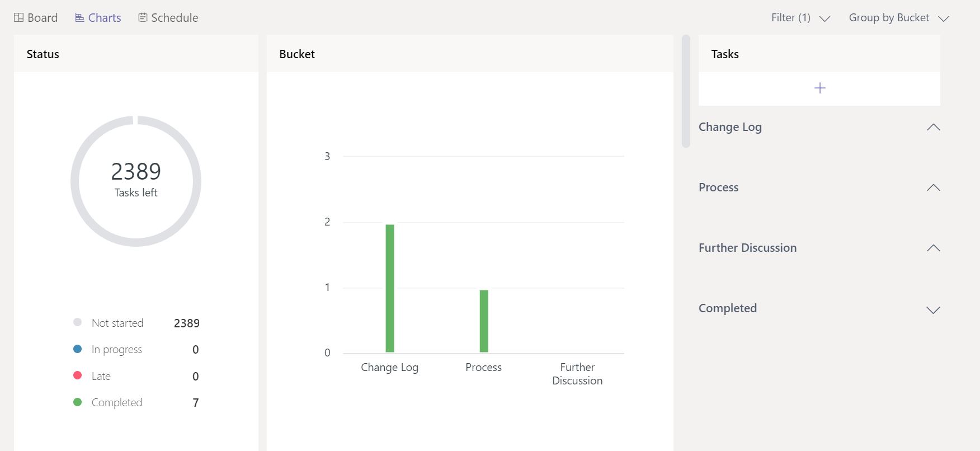980x451 pixels.
Task: Collapse the Change Log section
Action: [x=933, y=128]
